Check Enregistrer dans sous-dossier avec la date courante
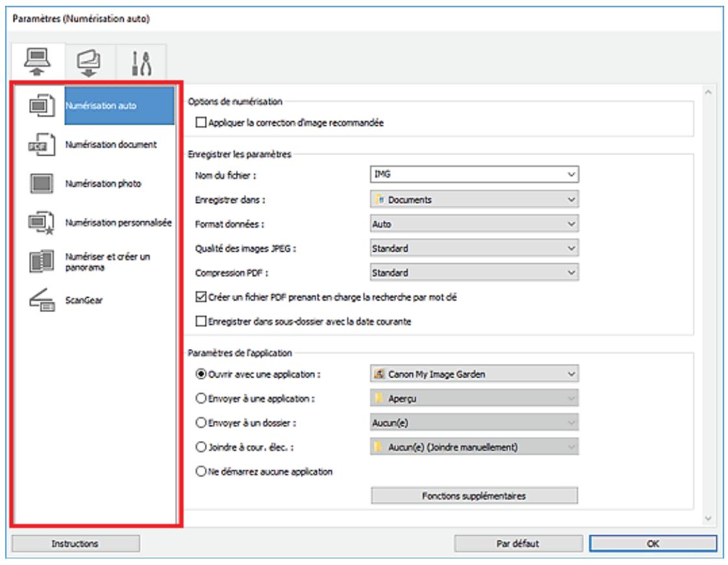The width and height of the screenshot is (728, 565). click(x=201, y=321)
